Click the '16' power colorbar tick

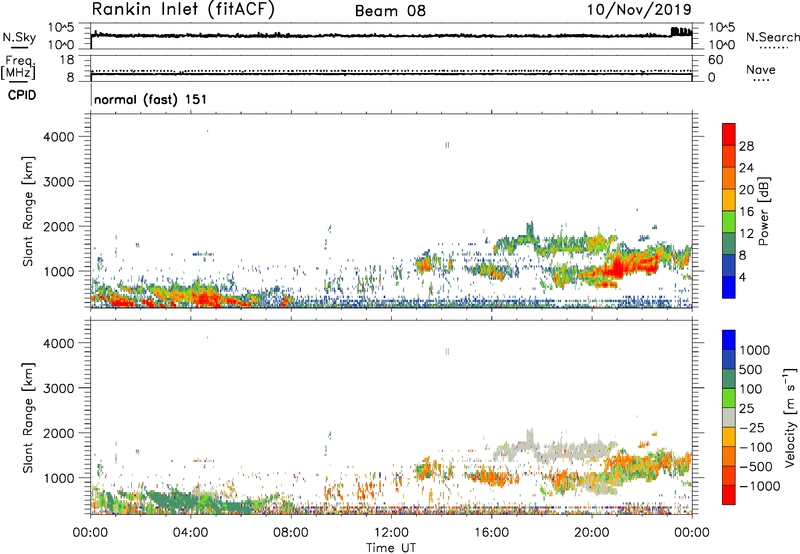(746, 212)
